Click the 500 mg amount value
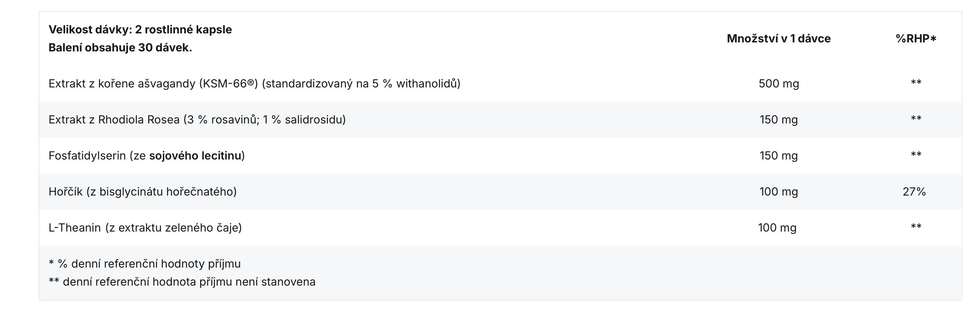This screenshot has height=310, width=980. pyautogui.click(x=778, y=84)
